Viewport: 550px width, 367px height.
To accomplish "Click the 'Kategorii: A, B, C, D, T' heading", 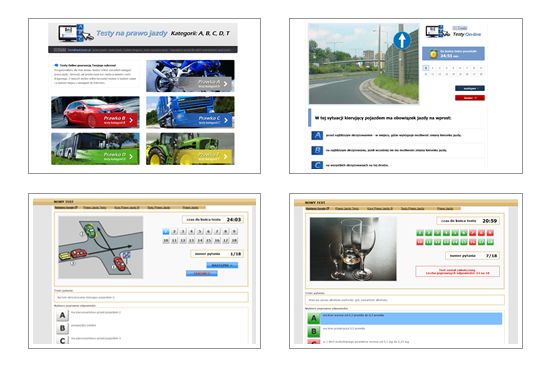I will pyautogui.click(x=200, y=33).
